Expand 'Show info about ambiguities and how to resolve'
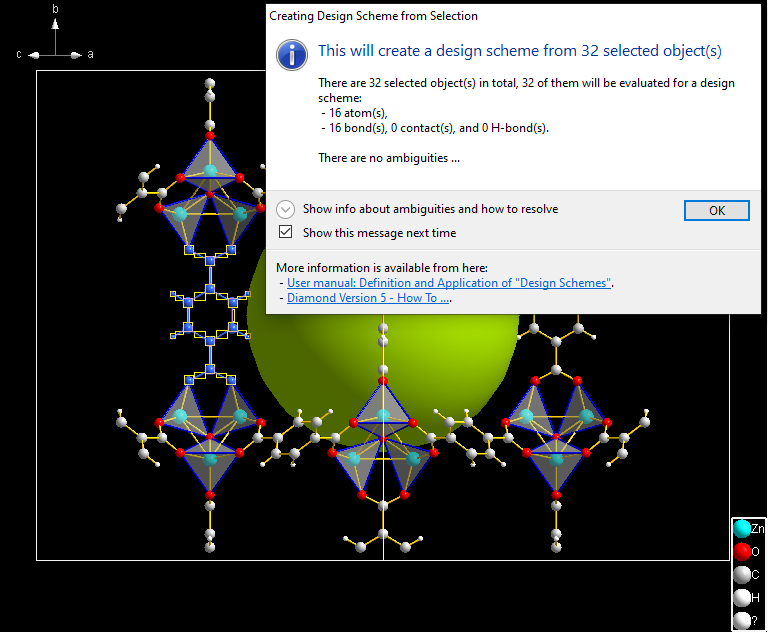The image size is (768, 632). tap(286, 209)
